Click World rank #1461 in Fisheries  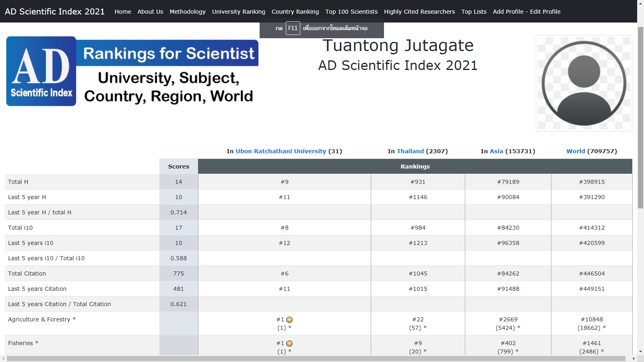coord(592,343)
